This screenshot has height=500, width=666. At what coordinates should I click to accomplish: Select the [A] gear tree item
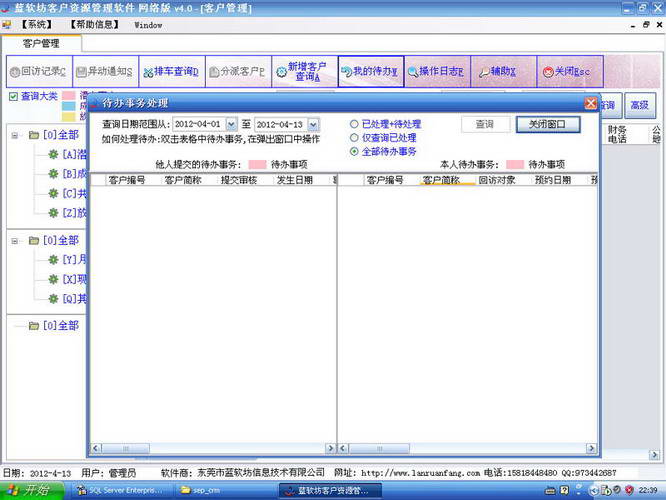pos(67,154)
